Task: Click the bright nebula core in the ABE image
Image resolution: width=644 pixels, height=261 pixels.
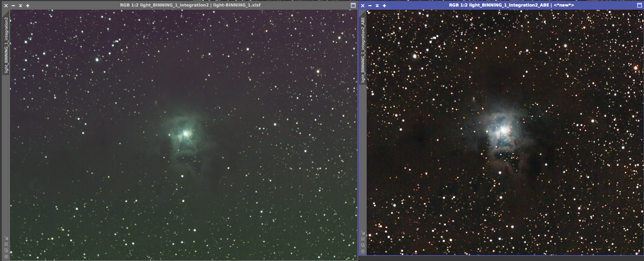Action: (503, 130)
